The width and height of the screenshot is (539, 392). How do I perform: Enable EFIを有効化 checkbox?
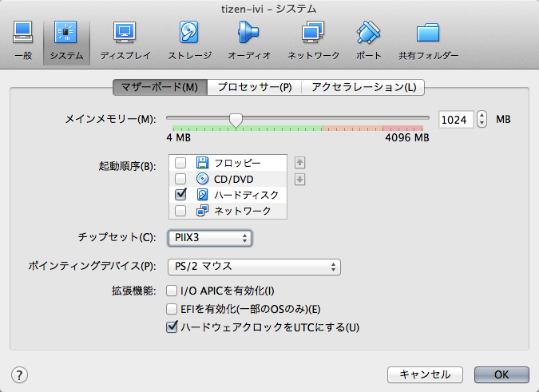click(x=172, y=309)
